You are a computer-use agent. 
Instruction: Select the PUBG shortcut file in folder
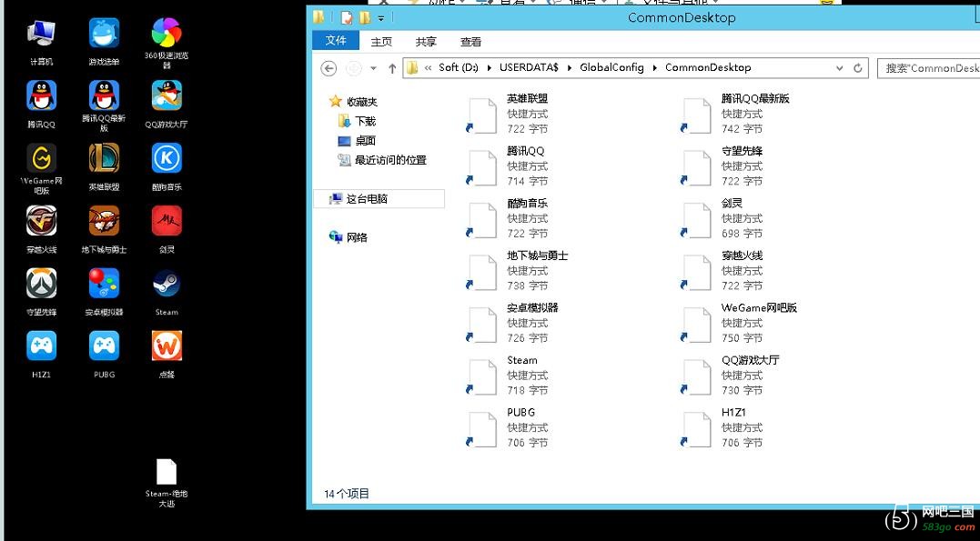(x=510, y=428)
